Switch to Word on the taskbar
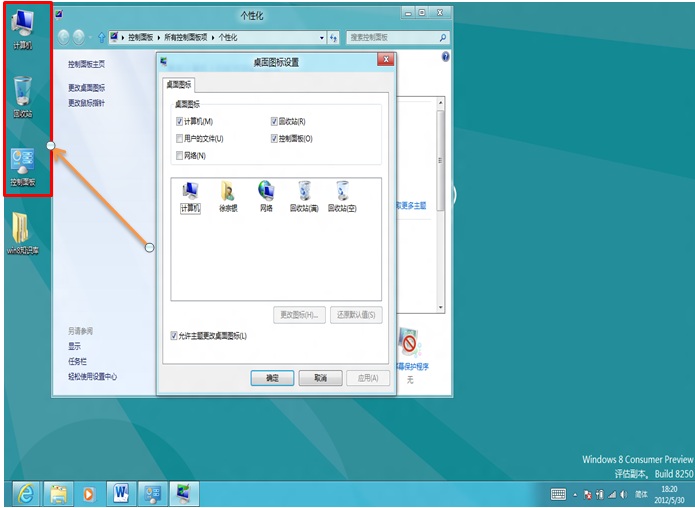Screen dimensions: 695x508 [121, 493]
